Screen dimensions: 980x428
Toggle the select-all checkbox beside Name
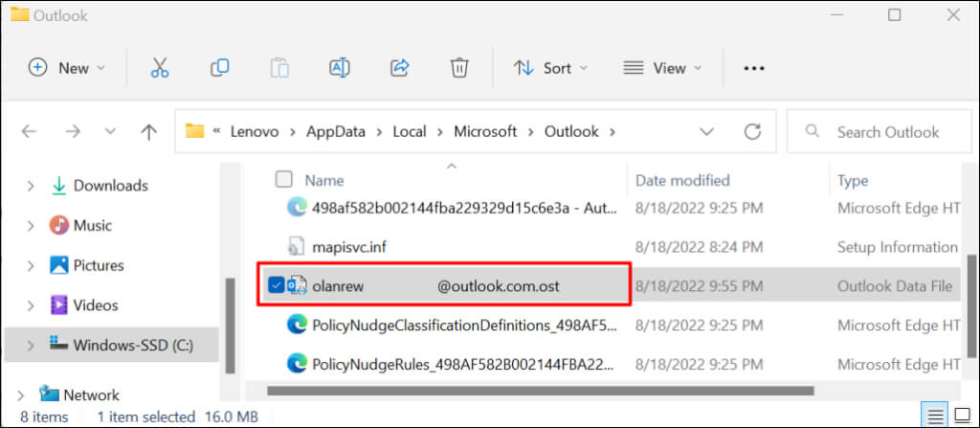click(x=283, y=180)
